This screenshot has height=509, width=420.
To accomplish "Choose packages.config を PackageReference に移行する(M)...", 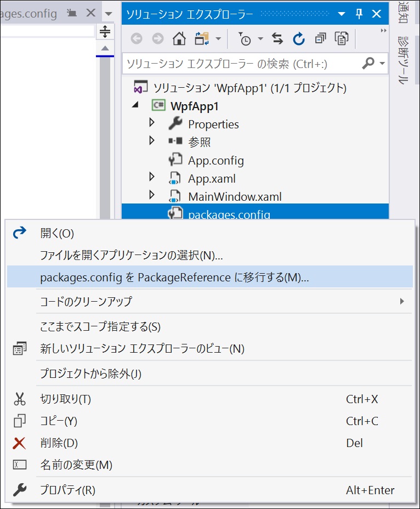I will click(x=209, y=277).
